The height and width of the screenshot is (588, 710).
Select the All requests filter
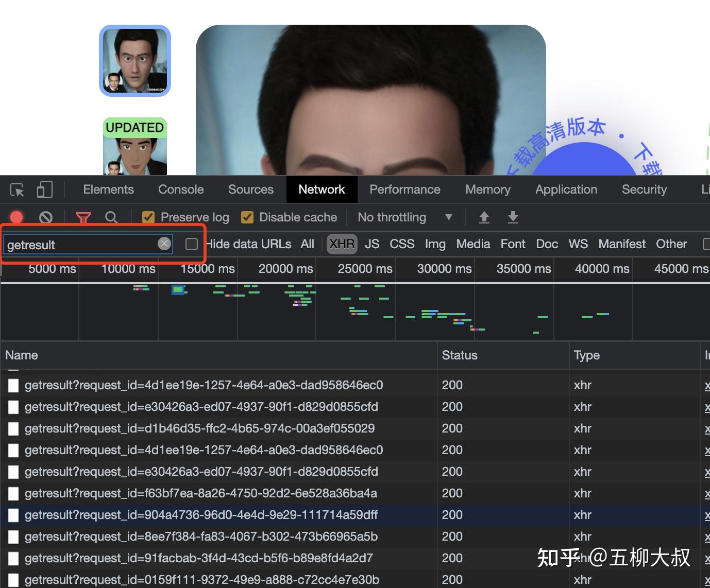[x=307, y=244]
